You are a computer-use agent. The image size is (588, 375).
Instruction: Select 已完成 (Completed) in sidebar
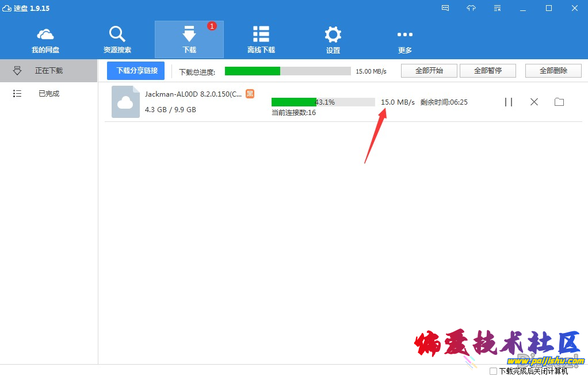pos(48,93)
